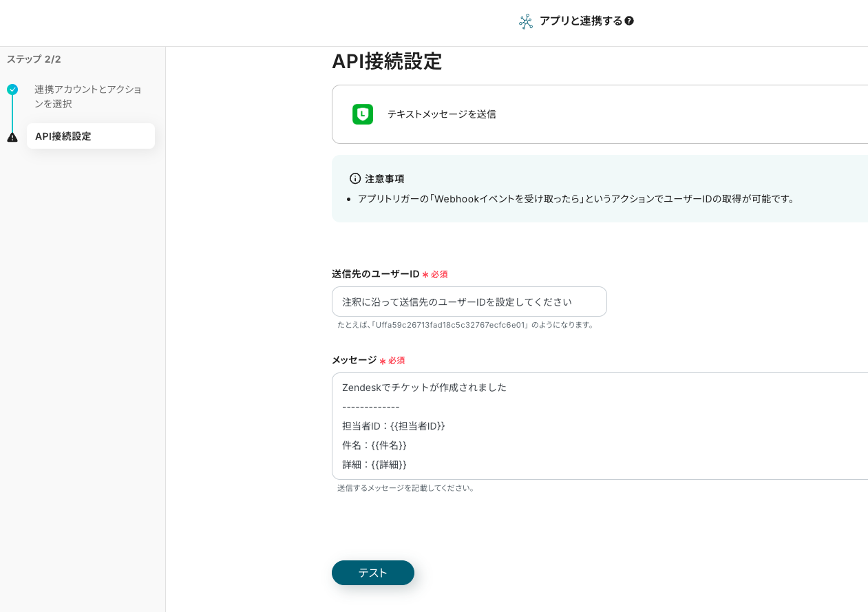Click the example user ID hint text
The width and height of the screenshot is (868, 612).
[465, 325]
